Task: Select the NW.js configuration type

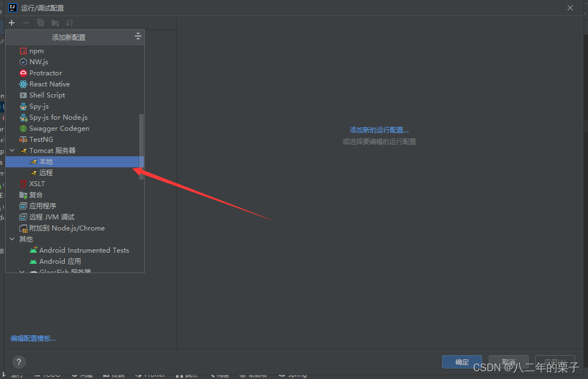Action: [75, 62]
